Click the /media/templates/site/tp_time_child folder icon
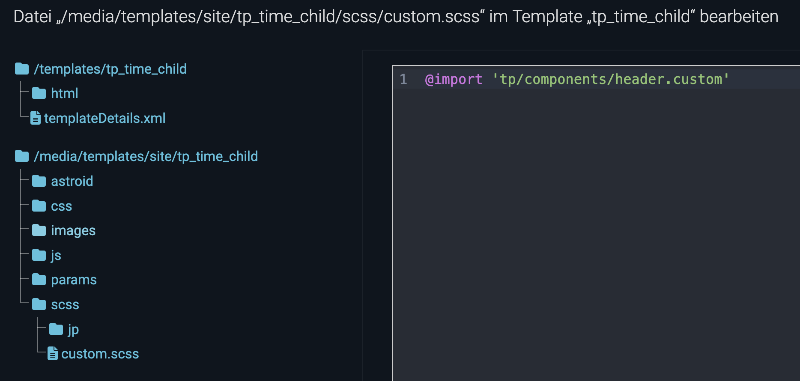 click(x=22, y=156)
